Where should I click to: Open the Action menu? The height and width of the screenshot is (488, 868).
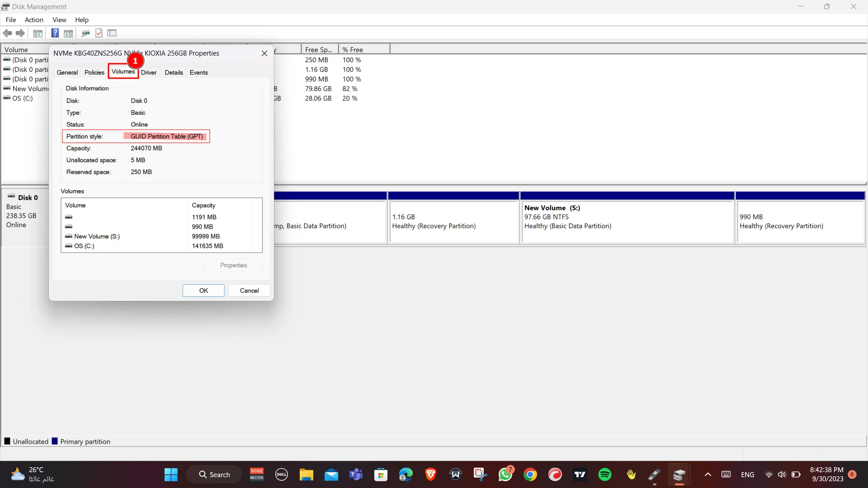tap(34, 20)
